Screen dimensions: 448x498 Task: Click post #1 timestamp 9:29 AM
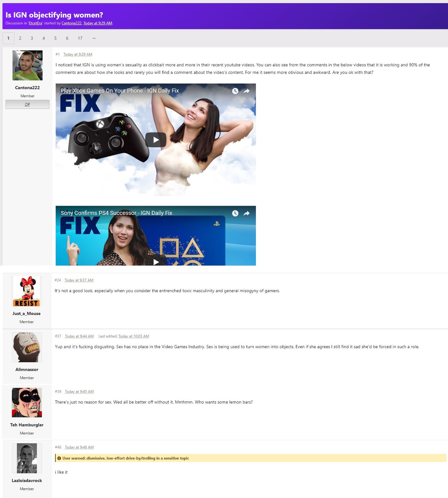(78, 54)
